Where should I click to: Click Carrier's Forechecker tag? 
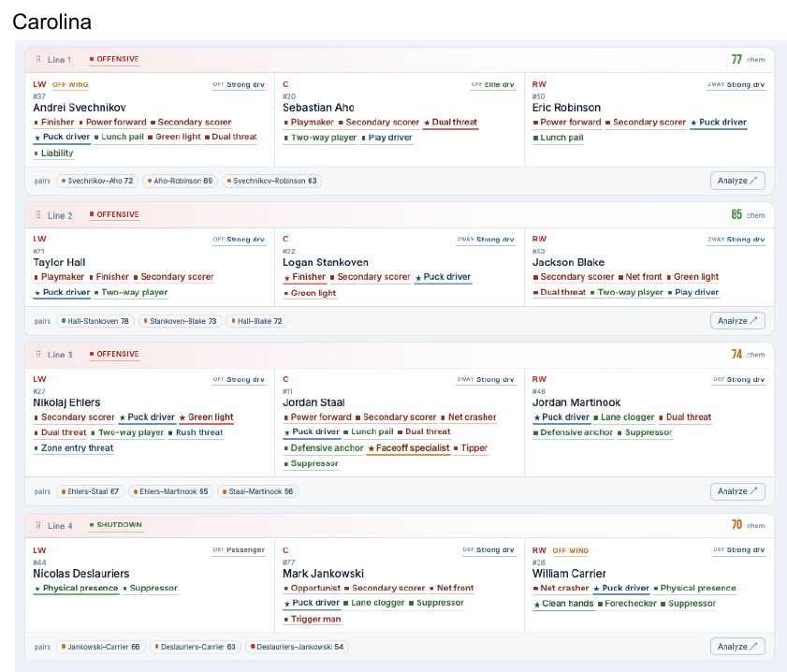click(627, 604)
